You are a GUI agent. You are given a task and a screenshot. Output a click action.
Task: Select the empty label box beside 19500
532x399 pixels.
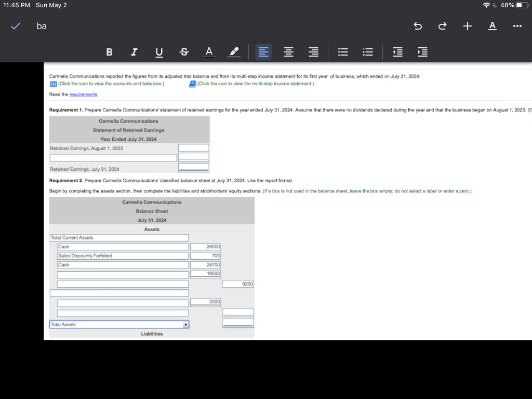point(123,275)
